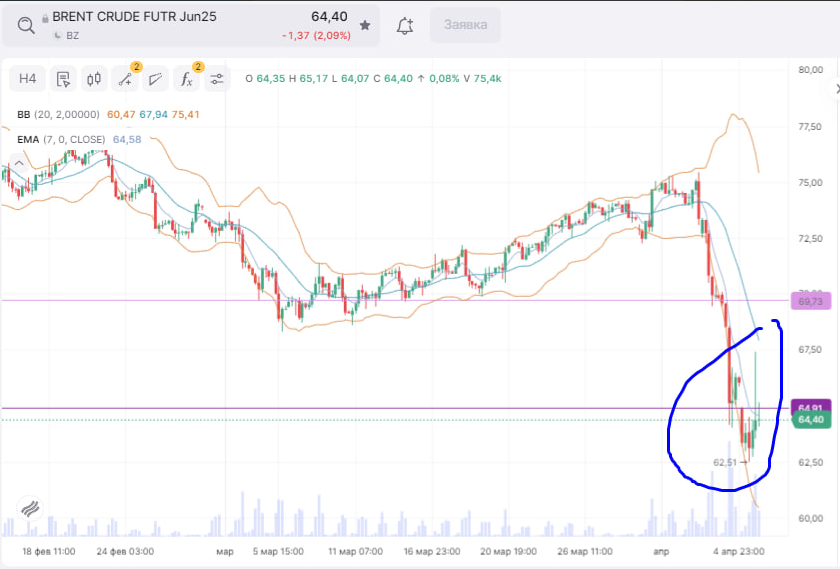This screenshot has height=569, width=840.
Task: Click the purple 64,91 level label
Action: coord(808,408)
